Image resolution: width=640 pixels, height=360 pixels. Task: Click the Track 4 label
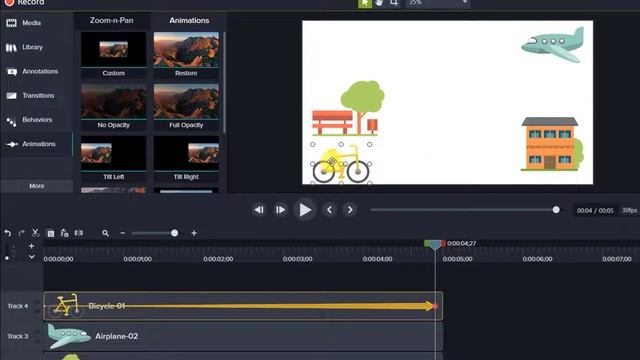pos(18,306)
